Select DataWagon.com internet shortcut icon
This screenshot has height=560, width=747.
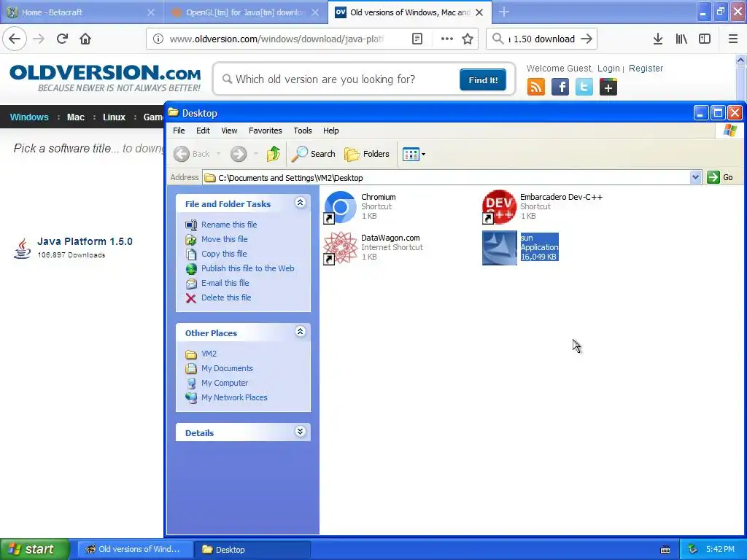[x=340, y=248]
